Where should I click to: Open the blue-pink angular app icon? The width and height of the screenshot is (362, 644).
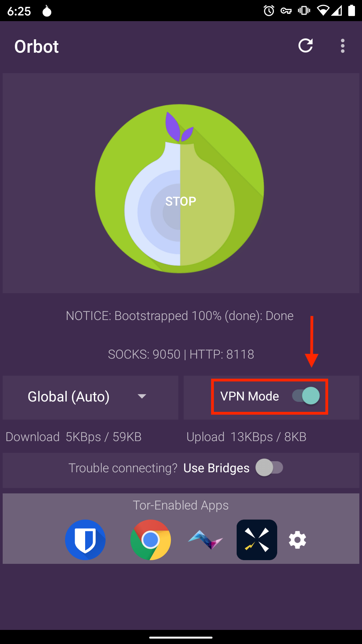[205, 540]
